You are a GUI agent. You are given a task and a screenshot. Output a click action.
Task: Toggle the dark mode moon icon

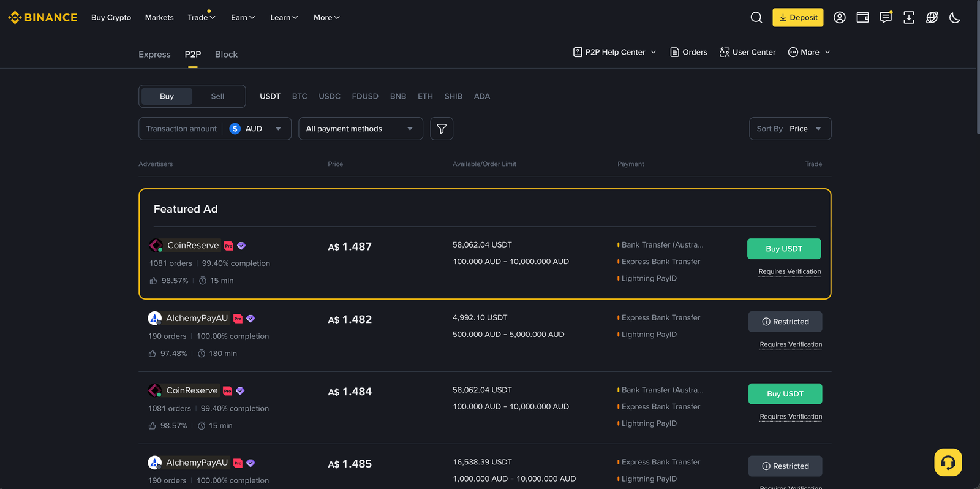(954, 17)
